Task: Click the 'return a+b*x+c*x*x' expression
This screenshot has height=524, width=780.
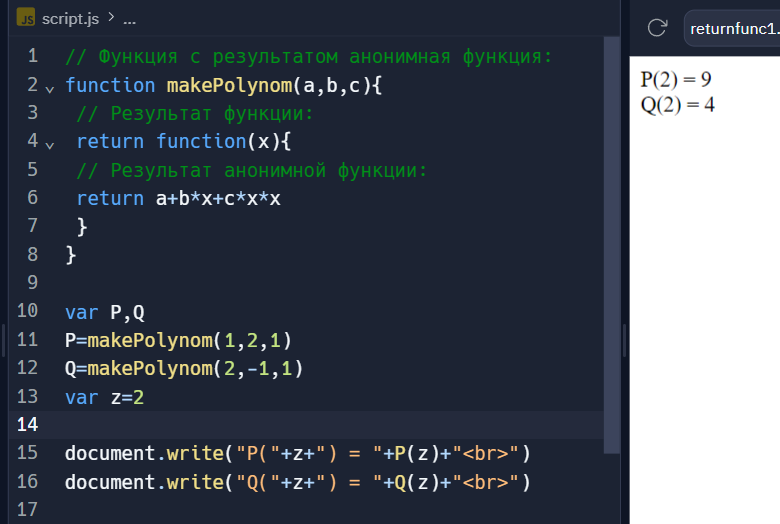Action: coord(178,198)
